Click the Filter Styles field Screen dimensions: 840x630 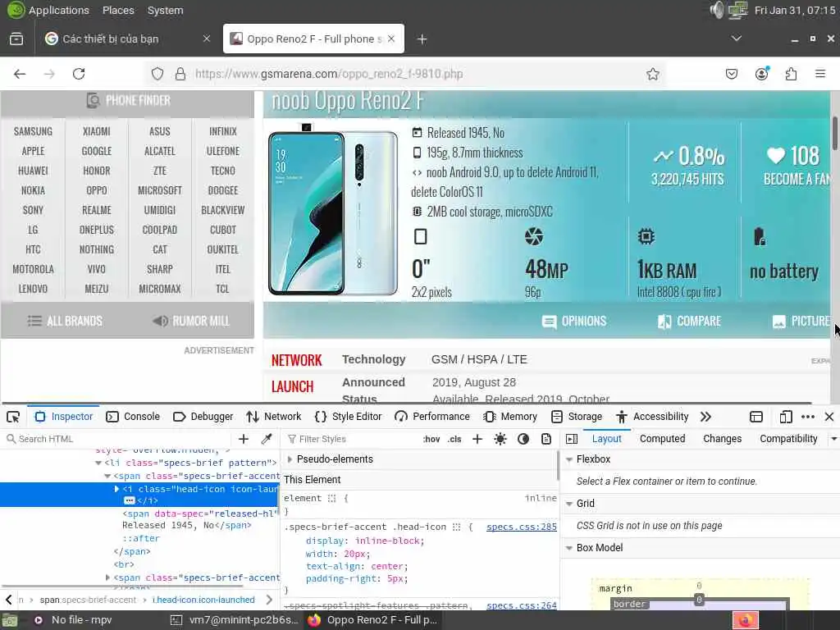(351, 440)
